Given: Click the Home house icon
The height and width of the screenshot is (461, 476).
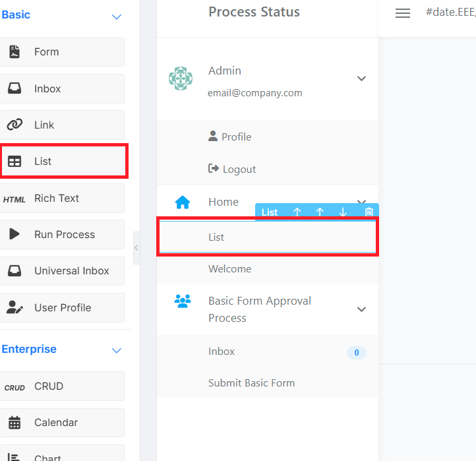Looking at the screenshot, I should coord(183,202).
